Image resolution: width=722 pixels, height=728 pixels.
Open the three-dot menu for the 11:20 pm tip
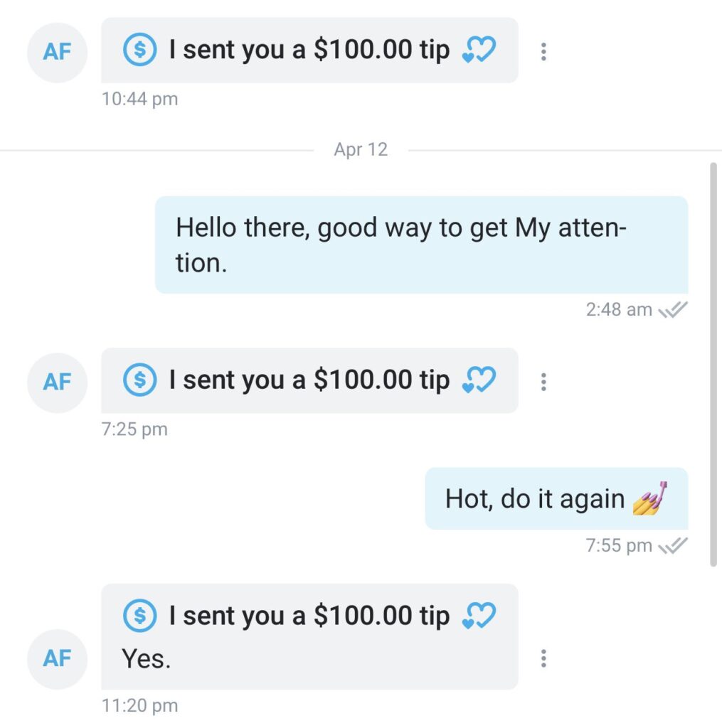(543, 658)
